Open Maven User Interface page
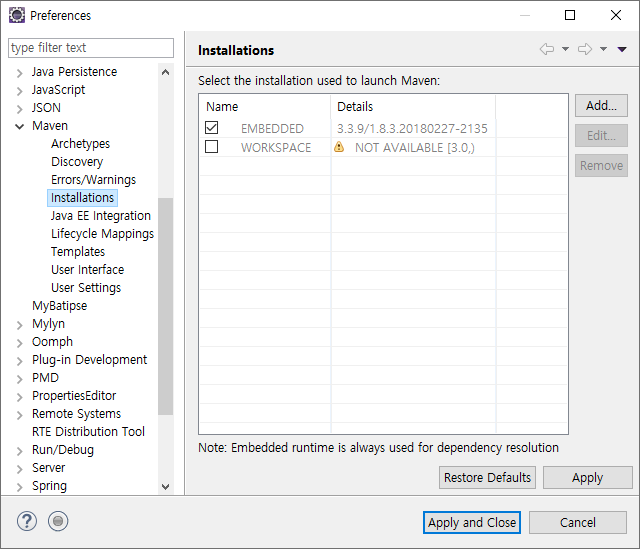Screen dimensions: 640x549 coord(87,269)
